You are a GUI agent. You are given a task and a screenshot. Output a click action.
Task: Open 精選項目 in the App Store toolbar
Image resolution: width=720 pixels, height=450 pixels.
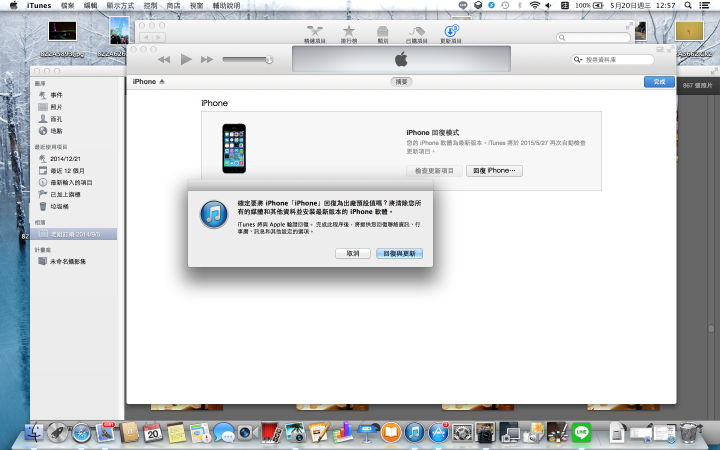[x=315, y=34]
